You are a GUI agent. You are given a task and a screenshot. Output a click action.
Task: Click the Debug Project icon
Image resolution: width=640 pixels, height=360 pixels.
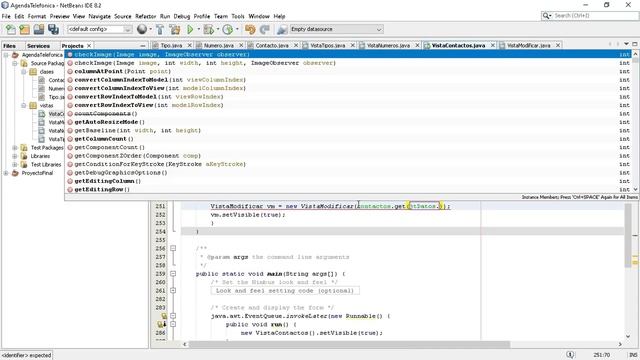(209, 29)
